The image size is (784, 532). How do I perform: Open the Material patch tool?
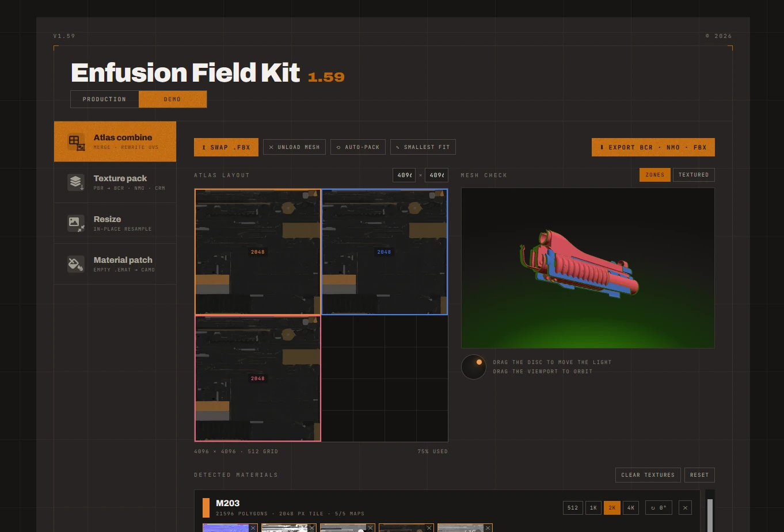[115, 264]
